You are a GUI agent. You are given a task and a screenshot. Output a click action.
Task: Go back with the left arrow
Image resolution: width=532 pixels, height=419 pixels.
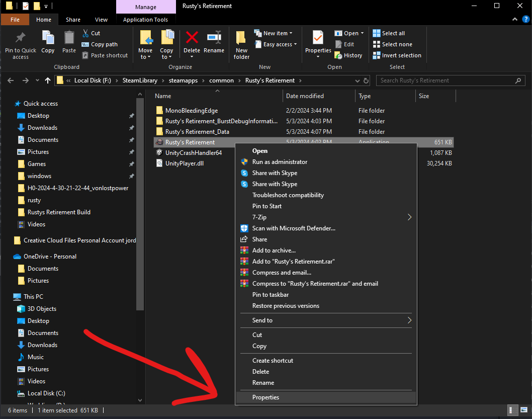pyautogui.click(x=11, y=80)
